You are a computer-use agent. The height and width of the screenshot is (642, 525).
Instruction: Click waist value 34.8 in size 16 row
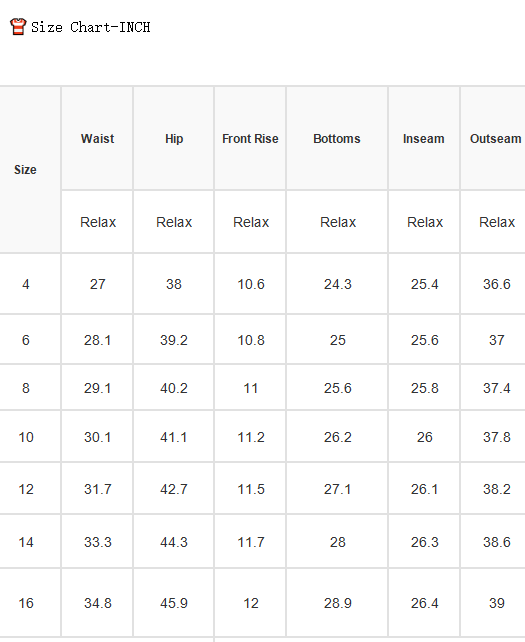97,603
